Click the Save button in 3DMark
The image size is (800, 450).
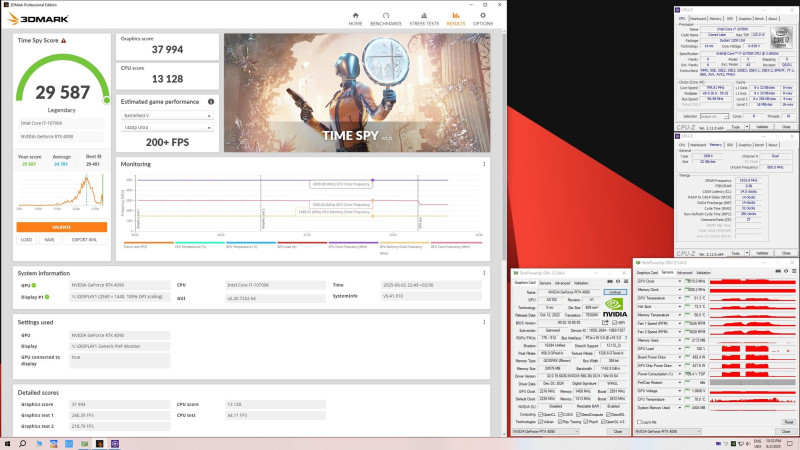pos(49,240)
